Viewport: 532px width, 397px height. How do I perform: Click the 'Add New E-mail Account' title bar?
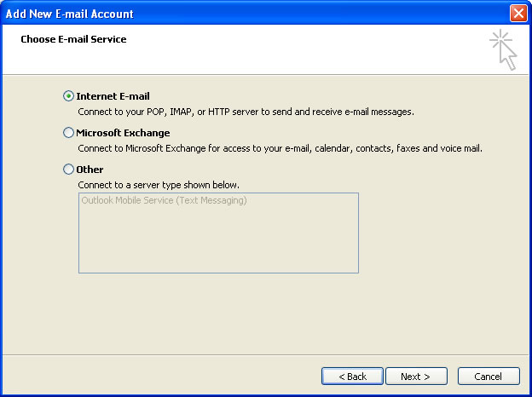coord(213,14)
